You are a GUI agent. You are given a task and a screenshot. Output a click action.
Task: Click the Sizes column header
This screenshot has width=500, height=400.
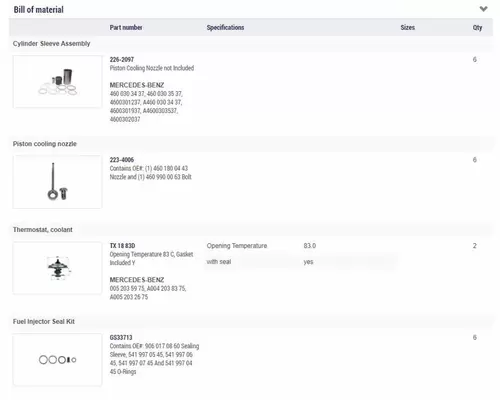pos(408,27)
